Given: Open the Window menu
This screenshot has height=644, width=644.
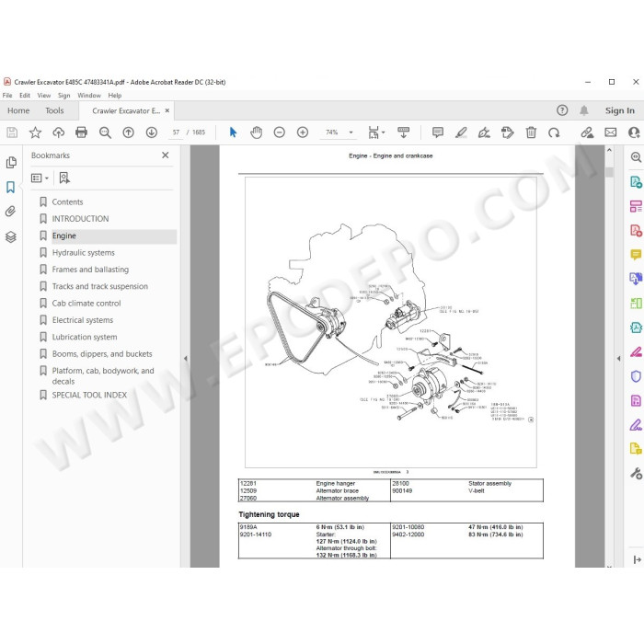Looking at the screenshot, I should pos(89,96).
